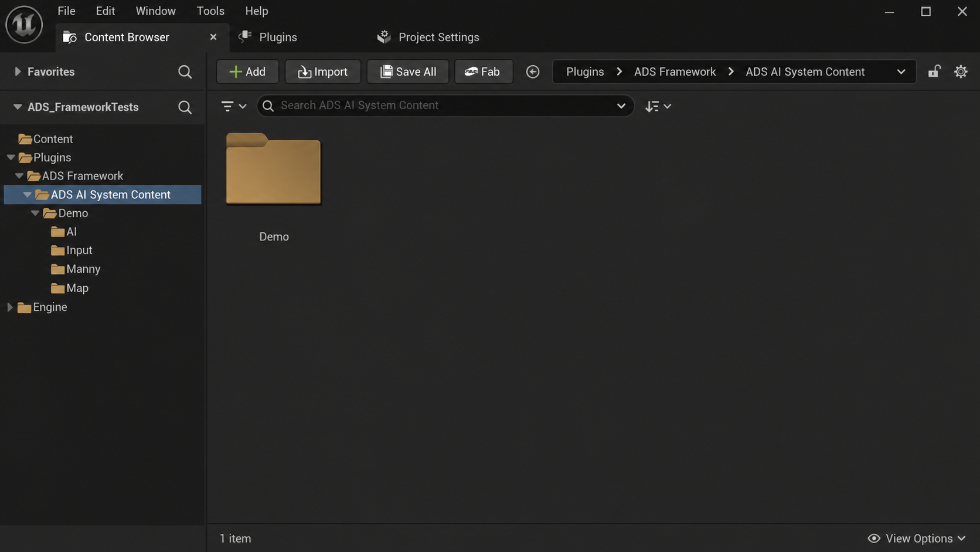
Task: Collapse the ADS_FrameworkTests section
Action: click(18, 107)
